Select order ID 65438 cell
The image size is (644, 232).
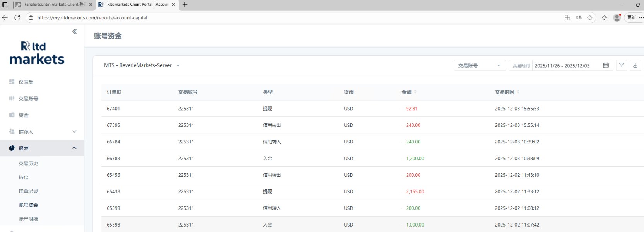(113, 192)
